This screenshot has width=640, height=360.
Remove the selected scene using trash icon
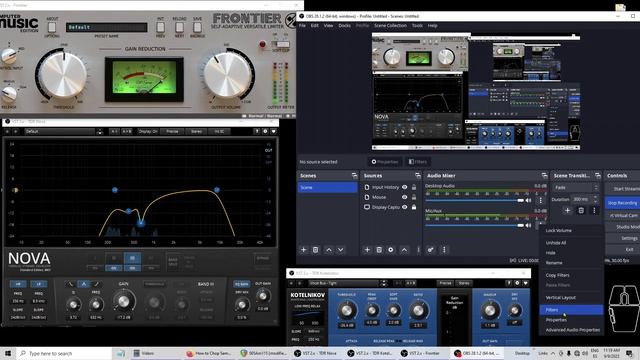pos(315,249)
